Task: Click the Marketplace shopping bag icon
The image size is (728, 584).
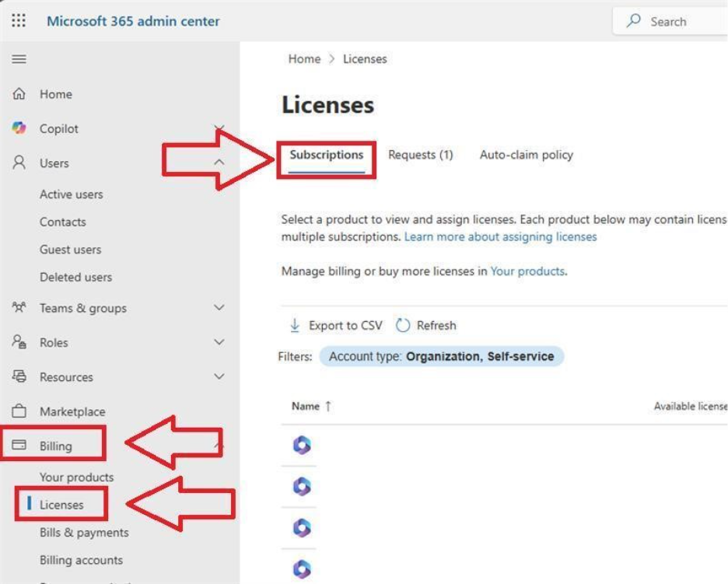Action: tap(19, 411)
